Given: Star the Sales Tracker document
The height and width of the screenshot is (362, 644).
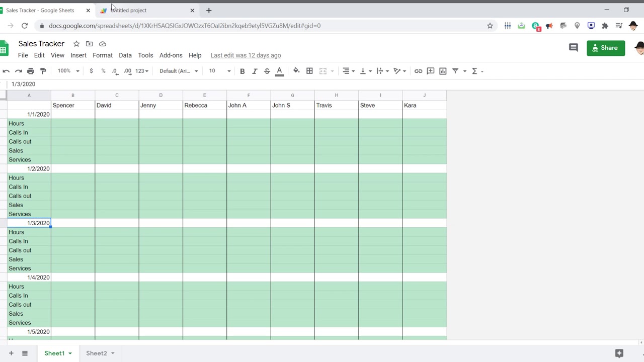Looking at the screenshot, I should [76, 44].
